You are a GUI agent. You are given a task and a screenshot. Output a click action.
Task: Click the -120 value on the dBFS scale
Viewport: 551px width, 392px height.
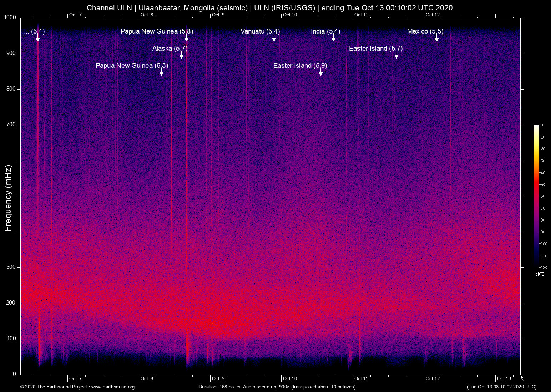click(x=543, y=267)
